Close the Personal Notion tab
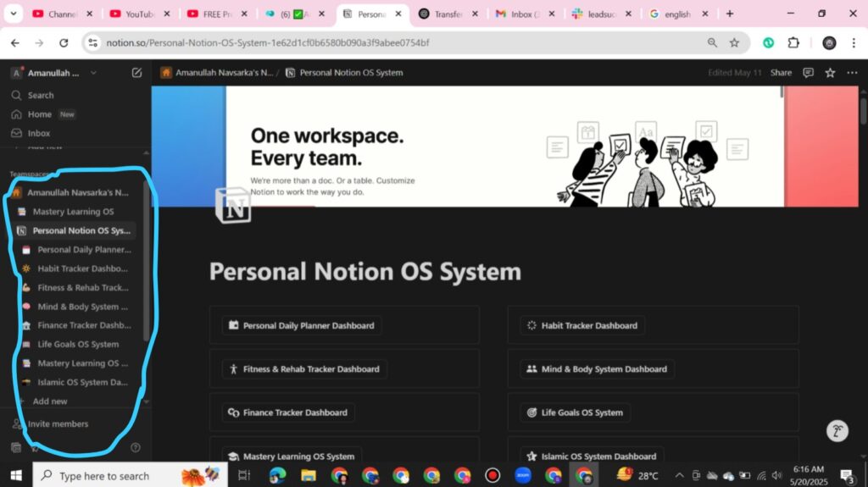The width and height of the screenshot is (868, 487). (398, 14)
